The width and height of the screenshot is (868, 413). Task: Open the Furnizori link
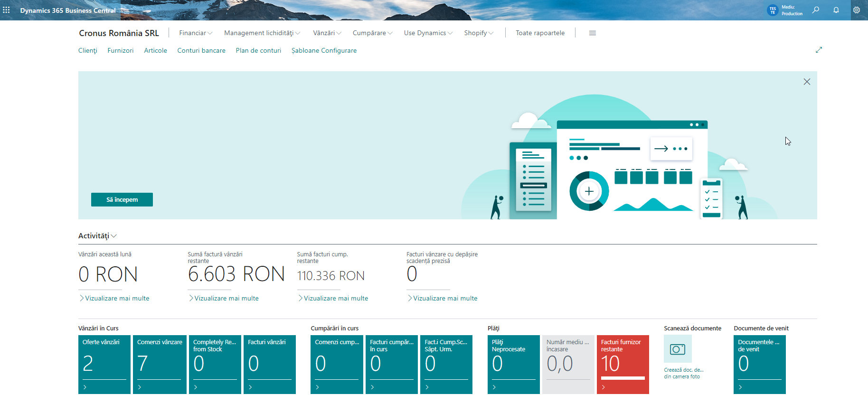coord(120,51)
